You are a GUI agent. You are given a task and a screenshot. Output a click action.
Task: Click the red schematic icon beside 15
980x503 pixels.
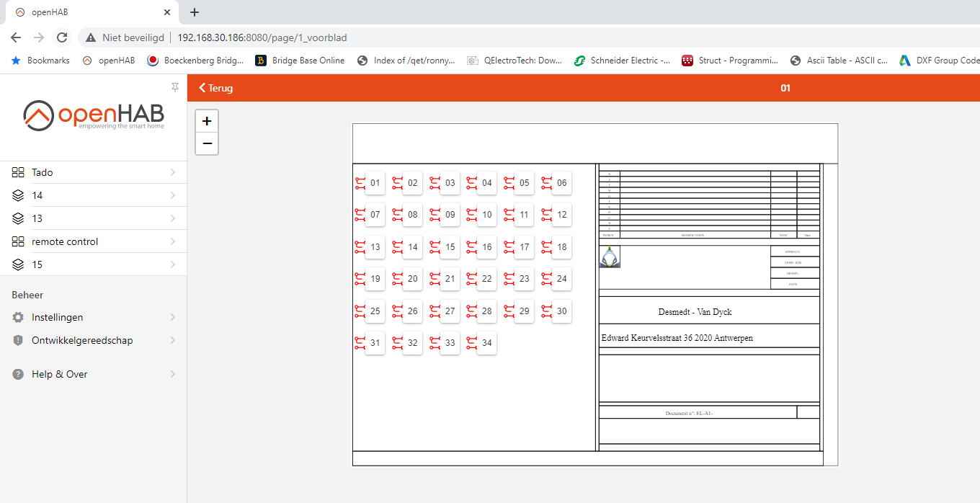[435, 247]
